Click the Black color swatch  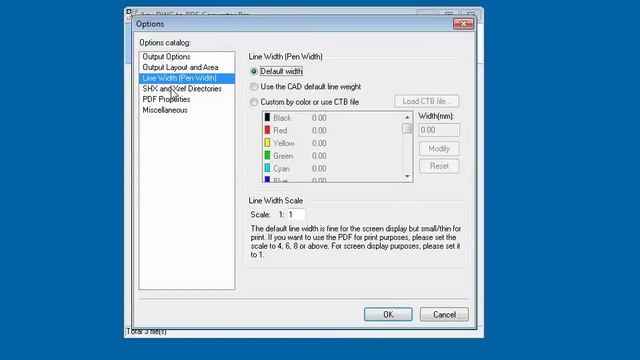(x=267, y=118)
